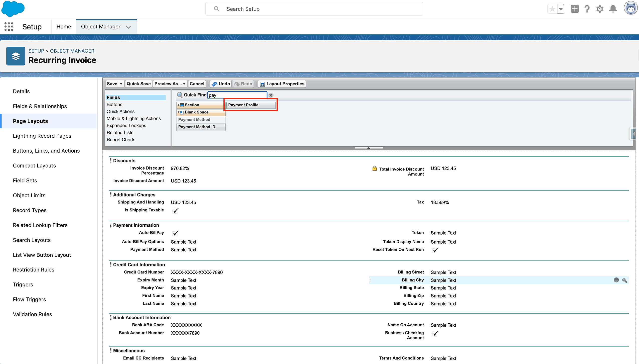Collapse the palette using the bottom handle
The image size is (639, 364).
point(368,148)
